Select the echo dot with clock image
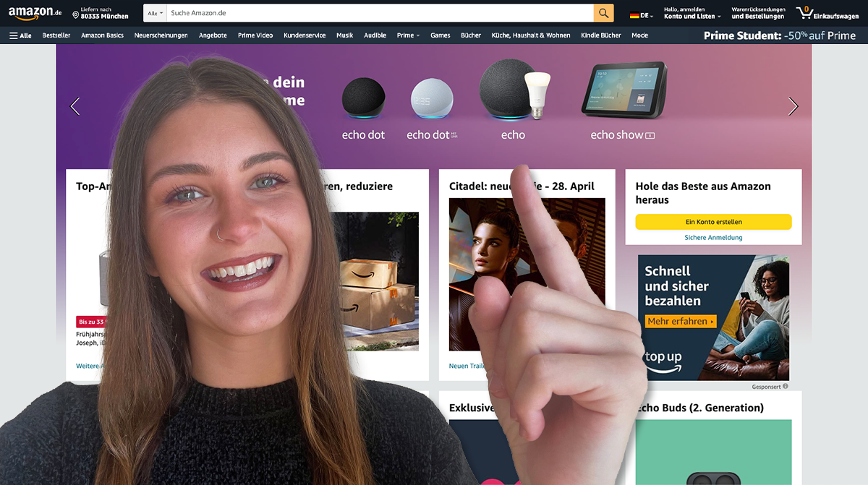 point(432,99)
